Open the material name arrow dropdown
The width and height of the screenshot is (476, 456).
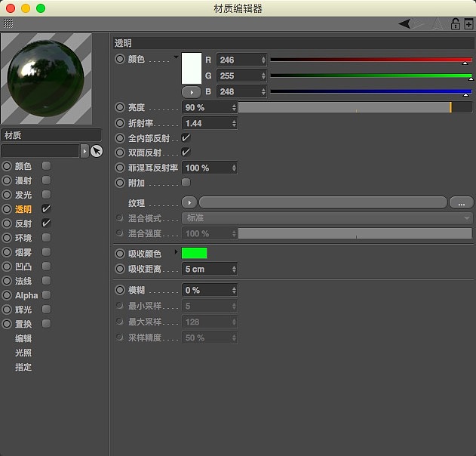click(x=84, y=151)
